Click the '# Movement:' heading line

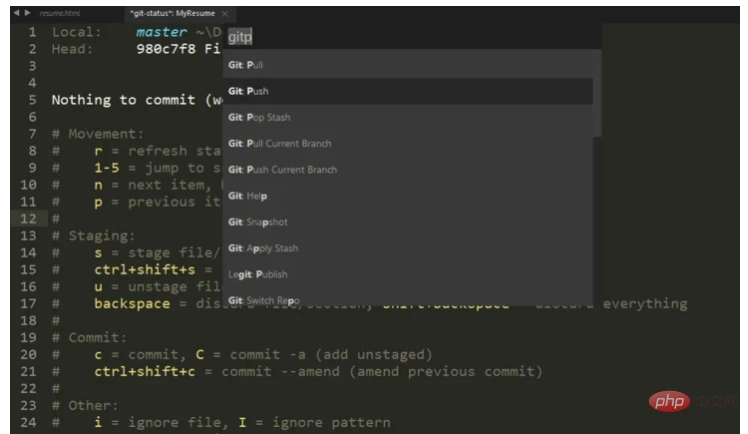98,134
